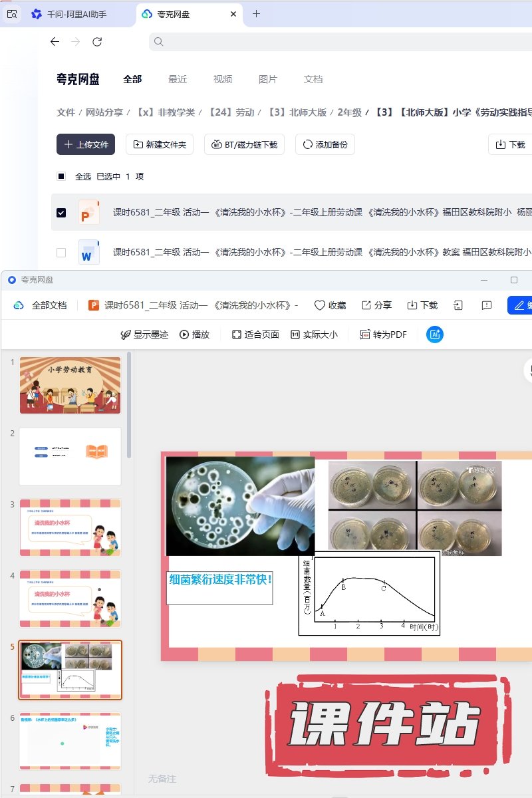Fit slide with 适合页面
This screenshot has width=532, height=798.
[x=255, y=334]
